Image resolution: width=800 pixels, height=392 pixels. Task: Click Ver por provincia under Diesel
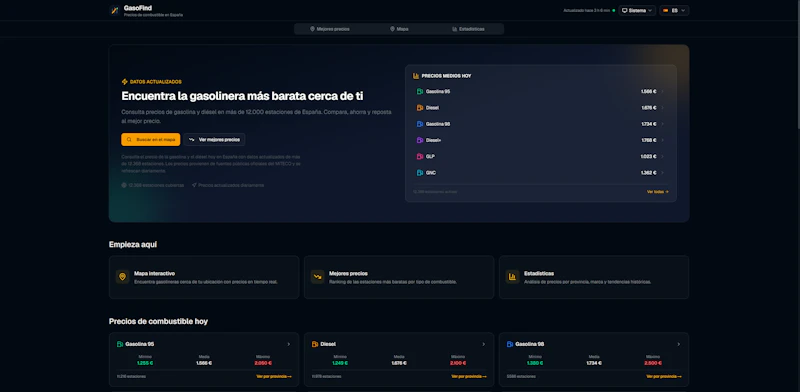point(469,377)
